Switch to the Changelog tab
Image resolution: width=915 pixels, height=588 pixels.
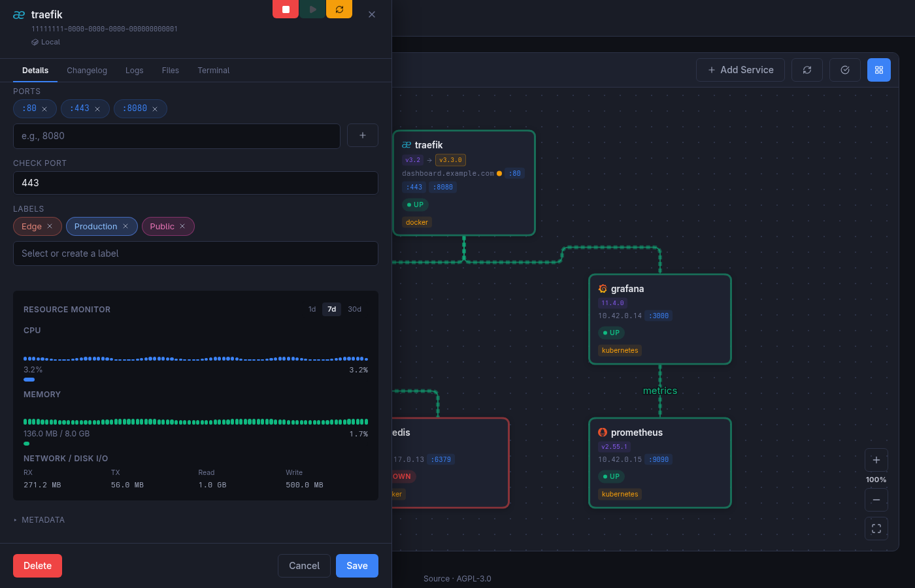pos(87,71)
